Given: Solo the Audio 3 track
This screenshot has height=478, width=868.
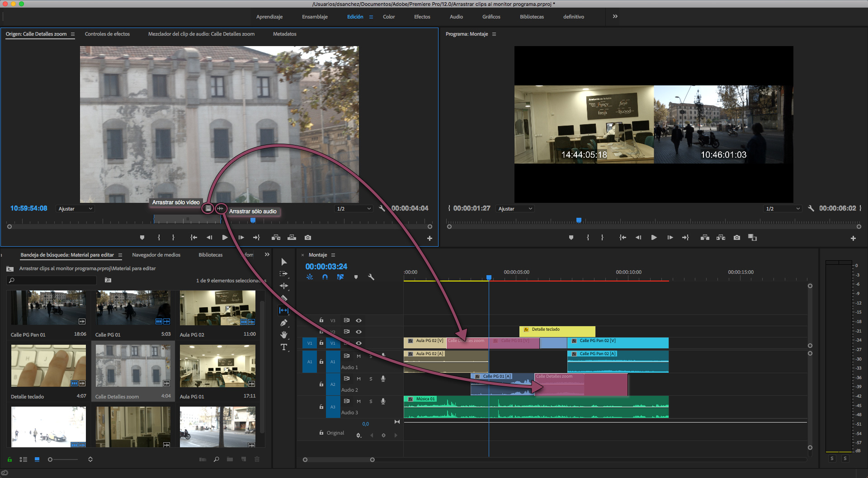Looking at the screenshot, I should (371, 401).
